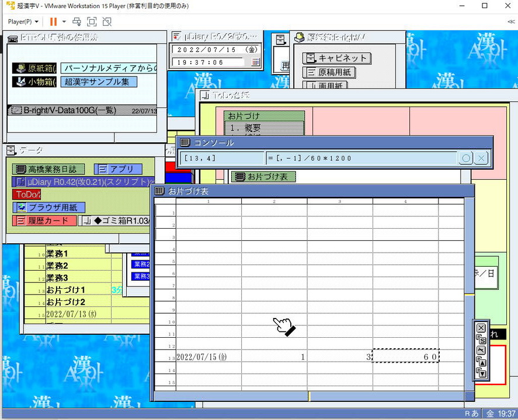
Task: Cancel formula with the X button
Action: (481, 158)
